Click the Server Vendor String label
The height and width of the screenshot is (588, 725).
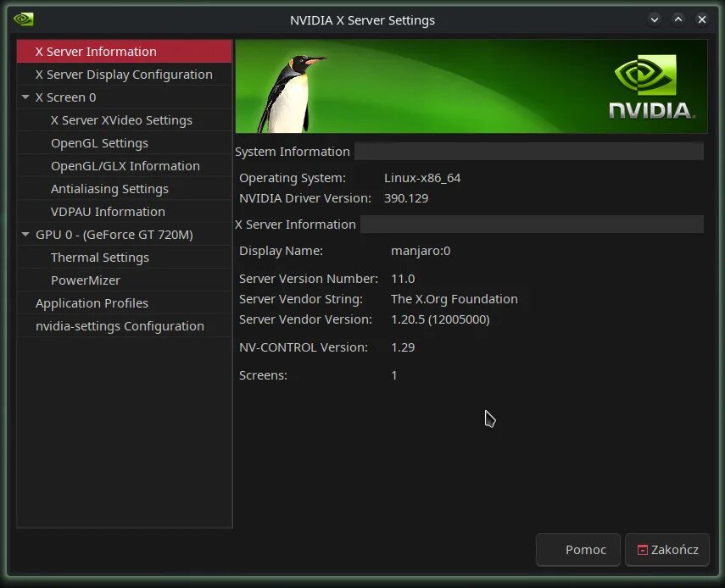(x=300, y=299)
